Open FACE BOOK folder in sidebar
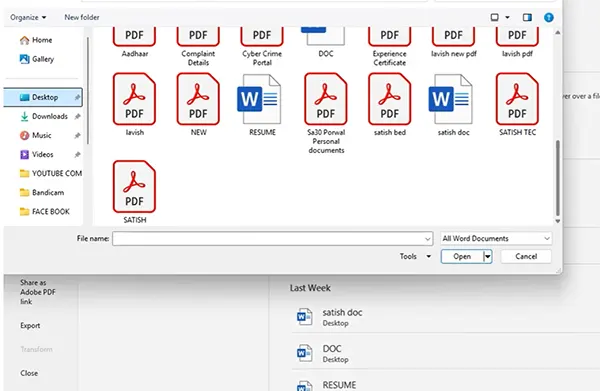This screenshot has width=600, height=391. point(45,212)
